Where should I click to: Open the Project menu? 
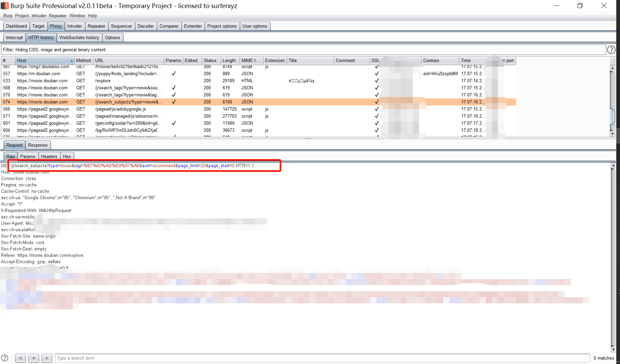[22, 16]
